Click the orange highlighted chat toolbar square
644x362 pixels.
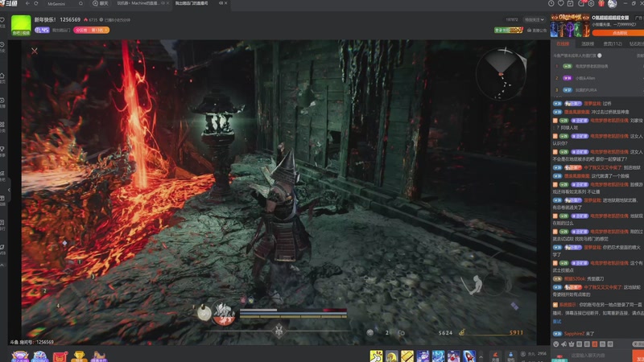pos(595,344)
